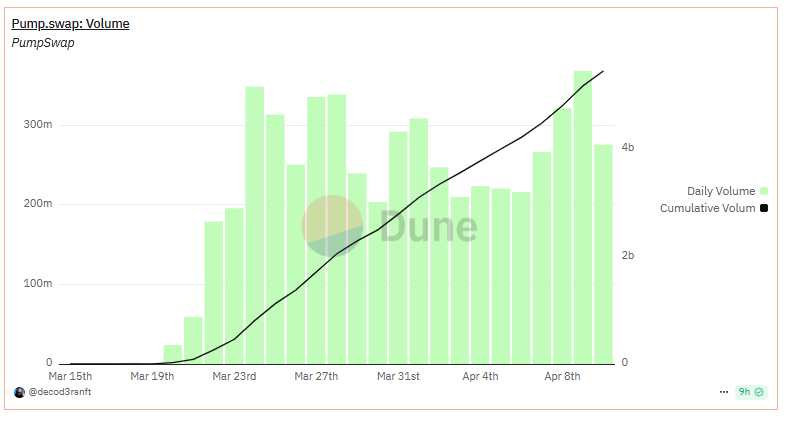Click the green checkmark refresh status icon
The image size is (786, 426).
tap(760, 392)
